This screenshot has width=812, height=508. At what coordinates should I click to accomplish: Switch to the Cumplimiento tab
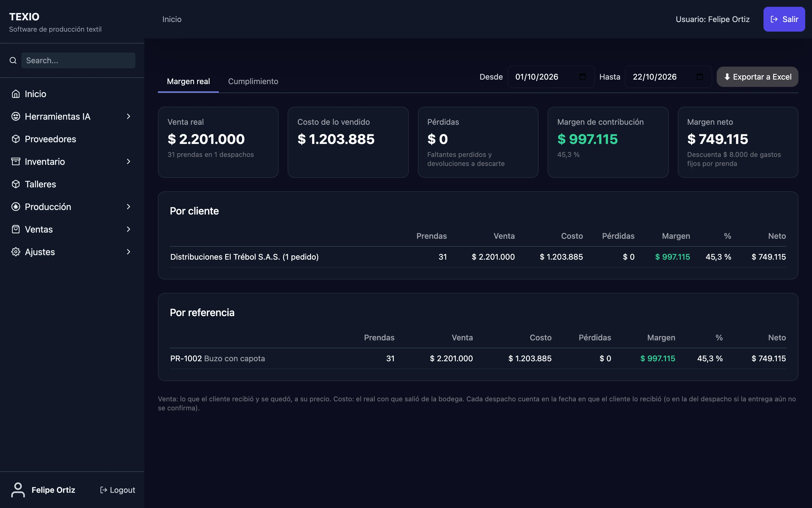click(253, 81)
